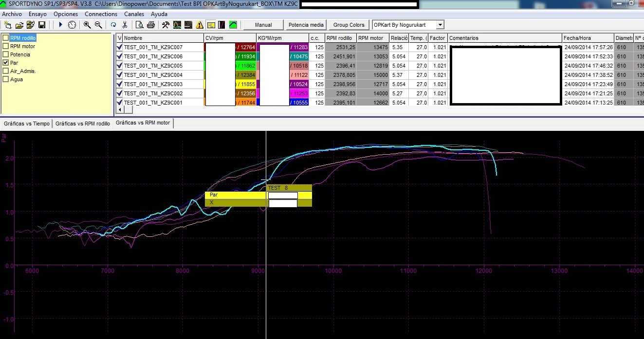The width and height of the screenshot is (644, 339).
Task: Enable the RPM motor channel checkbox
Action: click(x=6, y=46)
